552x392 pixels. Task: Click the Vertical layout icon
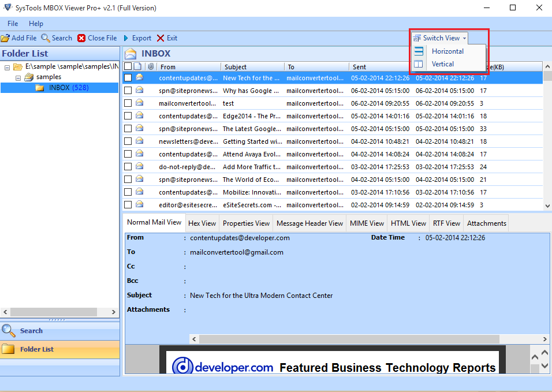click(419, 64)
